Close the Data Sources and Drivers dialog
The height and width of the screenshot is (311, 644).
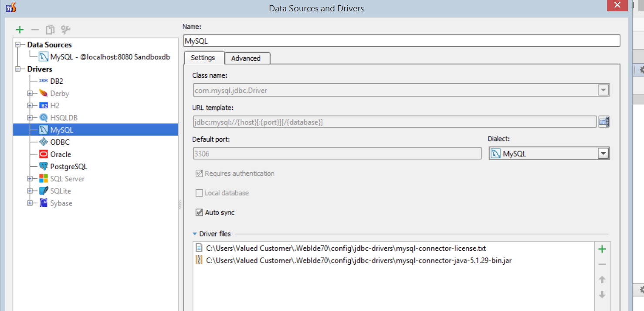(617, 5)
